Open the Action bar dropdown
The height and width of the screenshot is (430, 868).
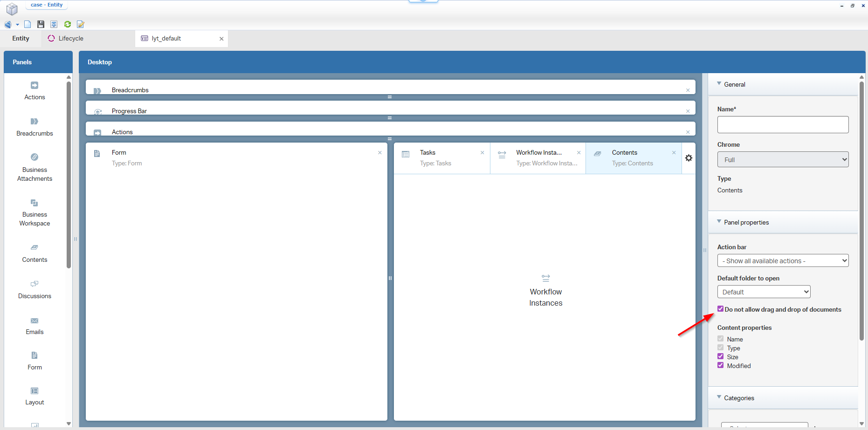[x=783, y=260]
